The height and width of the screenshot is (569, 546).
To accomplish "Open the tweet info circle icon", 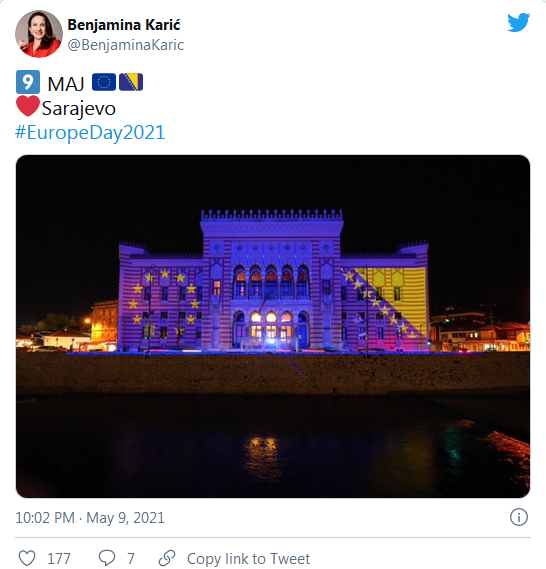I will pyautogui.click(x=519, y=517).
